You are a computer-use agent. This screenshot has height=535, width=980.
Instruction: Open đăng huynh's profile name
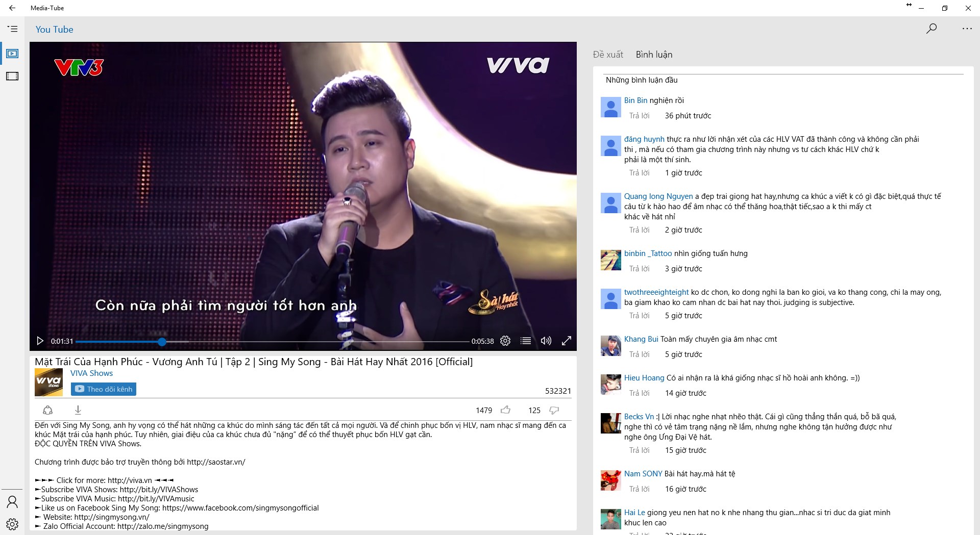pos(644,139)
